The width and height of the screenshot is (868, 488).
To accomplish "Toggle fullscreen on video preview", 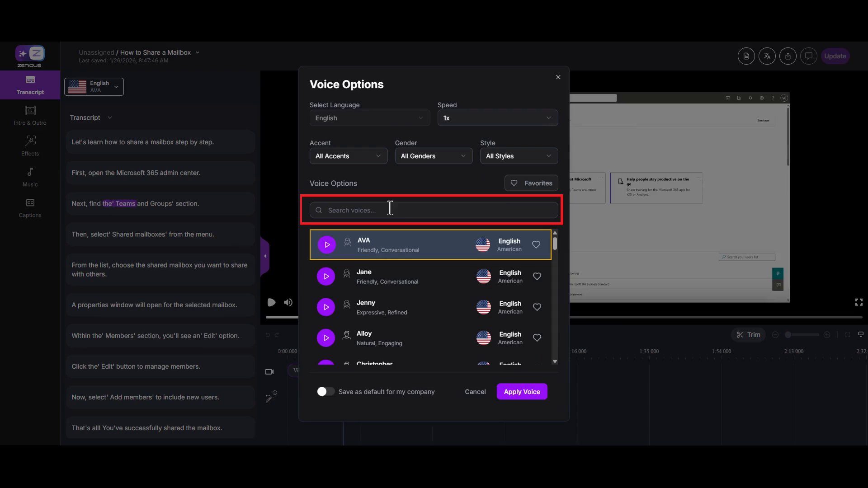I will 859,302.
